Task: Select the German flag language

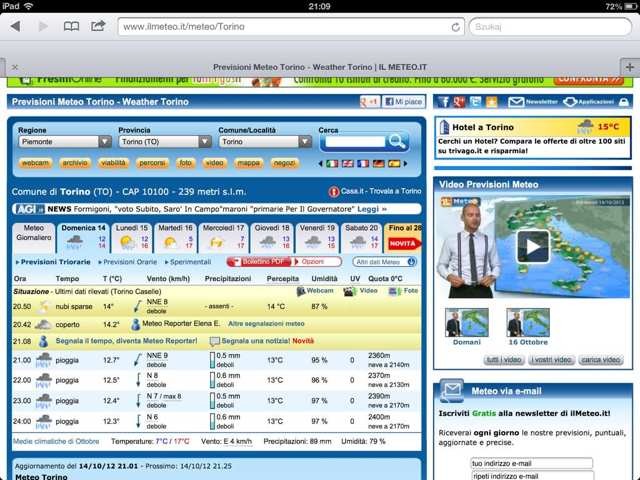Action: [x=378, y=164]
